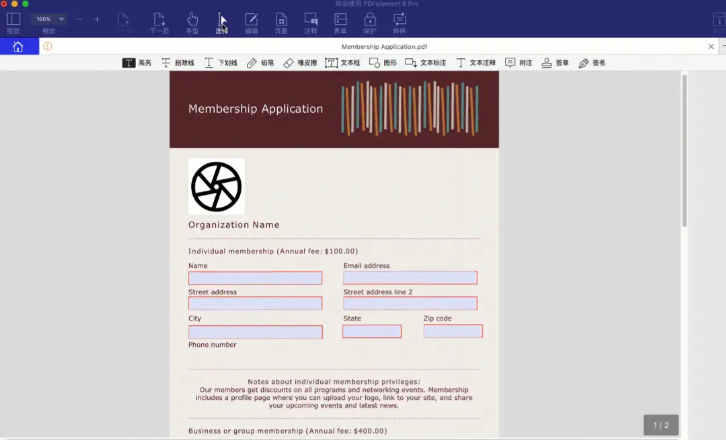This screenshot has width=726, height=440.
Task: Go to Next Page (下一页)
Action: (x=159, y=22)
